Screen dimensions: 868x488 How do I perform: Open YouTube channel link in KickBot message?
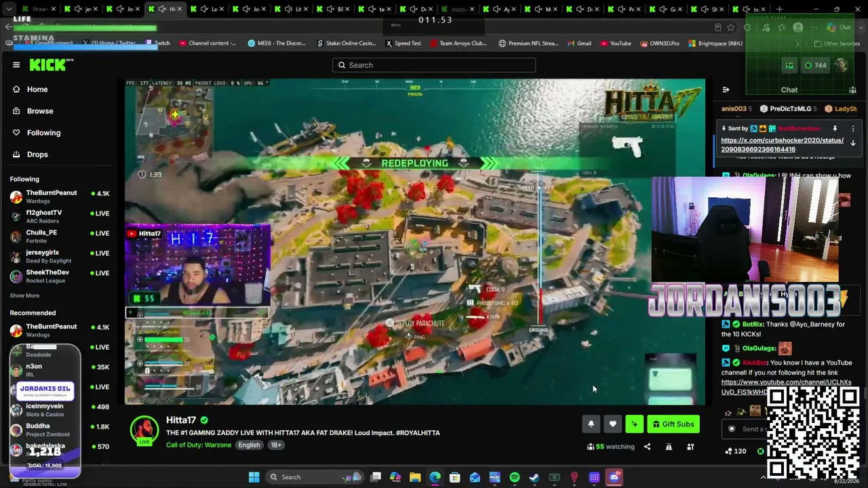(x=786, y=386)
